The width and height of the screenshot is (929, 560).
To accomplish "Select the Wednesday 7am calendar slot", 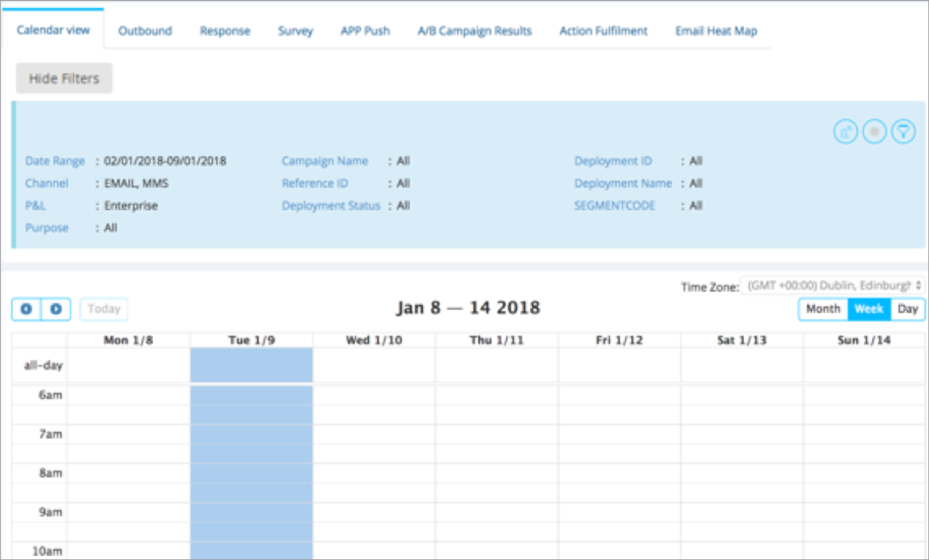I will [x=374, y=434].
